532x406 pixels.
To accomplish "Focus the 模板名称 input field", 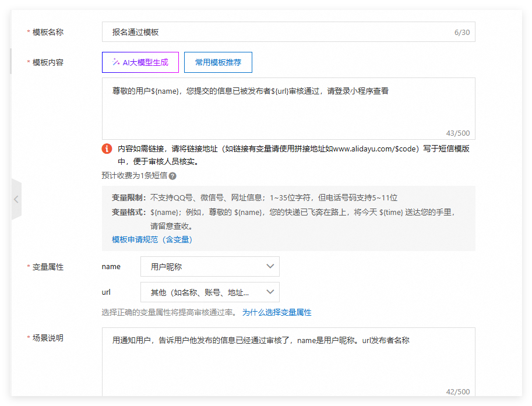I will coord(288,32).
